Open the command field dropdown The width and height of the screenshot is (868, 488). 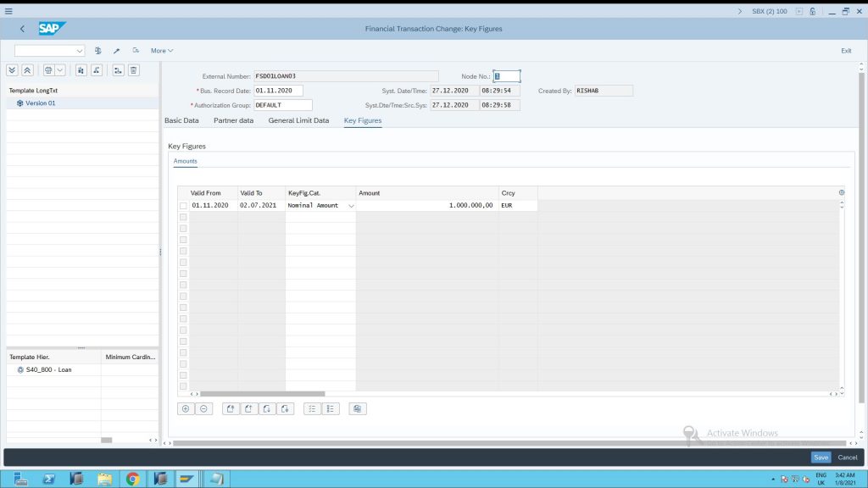[x=79, y=51]
